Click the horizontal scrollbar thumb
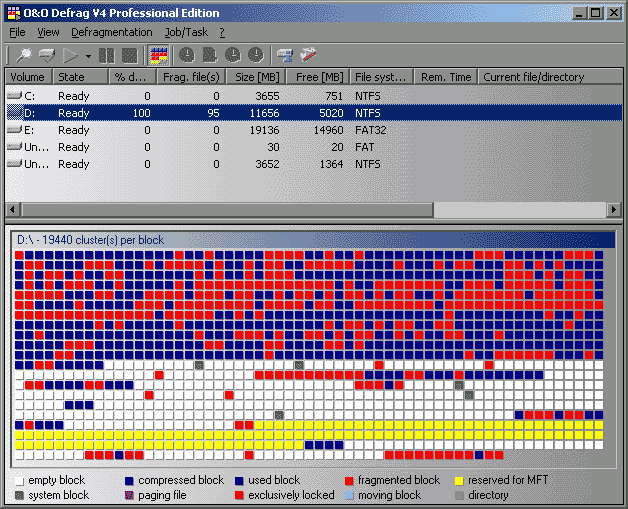The height and width of the screenshot is (509, 628). coord(227,209)
